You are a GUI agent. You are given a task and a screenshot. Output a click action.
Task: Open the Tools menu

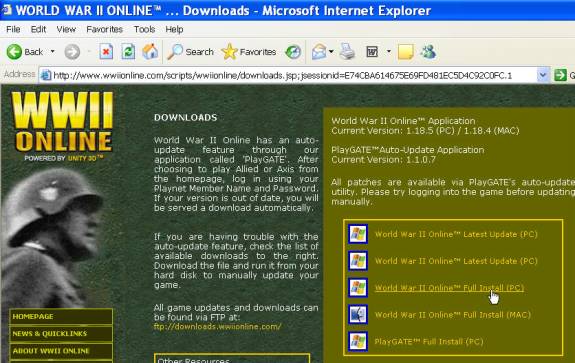pyautogui.click(x=144, y=29)
